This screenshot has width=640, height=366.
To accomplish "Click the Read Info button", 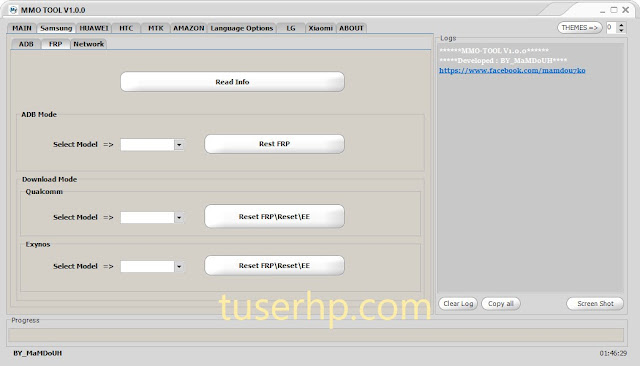I will [232, 82].
